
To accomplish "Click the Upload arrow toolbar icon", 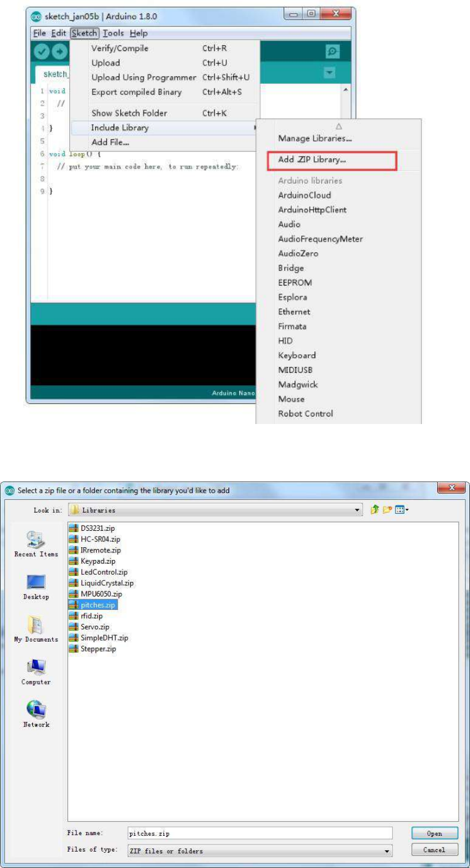I will click(60, 52).
